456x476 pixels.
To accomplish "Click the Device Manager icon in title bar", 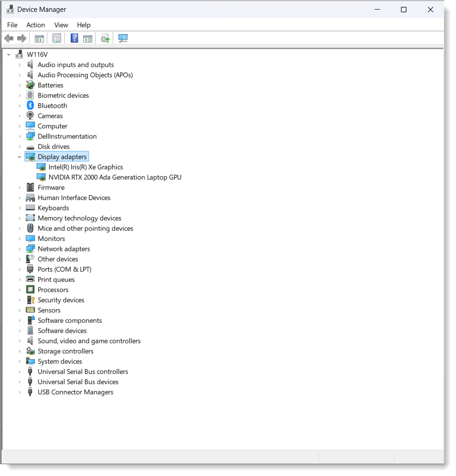I will (10, 9).
